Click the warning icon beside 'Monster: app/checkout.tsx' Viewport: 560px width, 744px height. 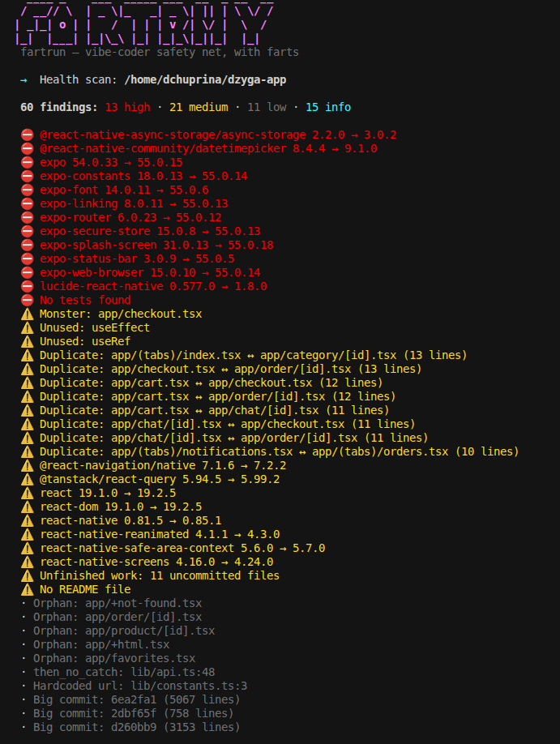tap(27, 314)
